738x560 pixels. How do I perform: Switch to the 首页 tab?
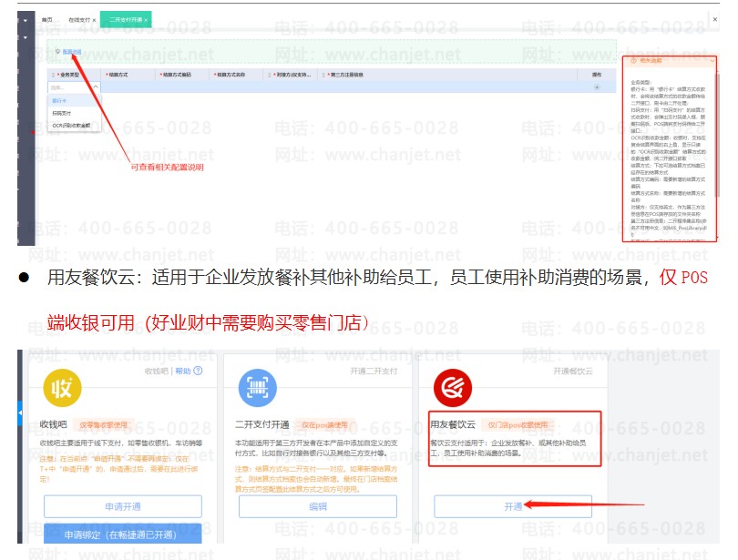click(x=47, y=20)
